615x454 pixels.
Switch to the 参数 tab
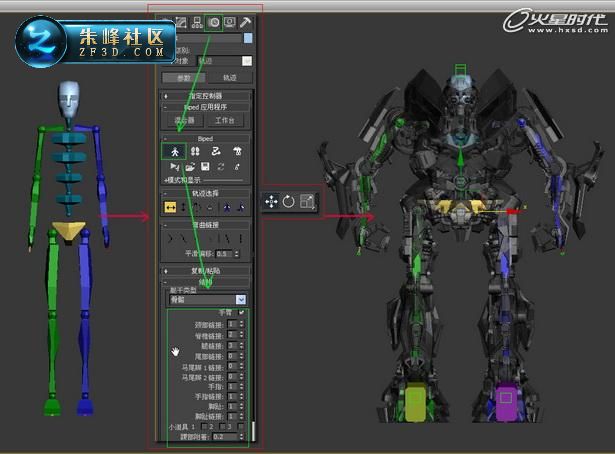click(x=184, y=78)
